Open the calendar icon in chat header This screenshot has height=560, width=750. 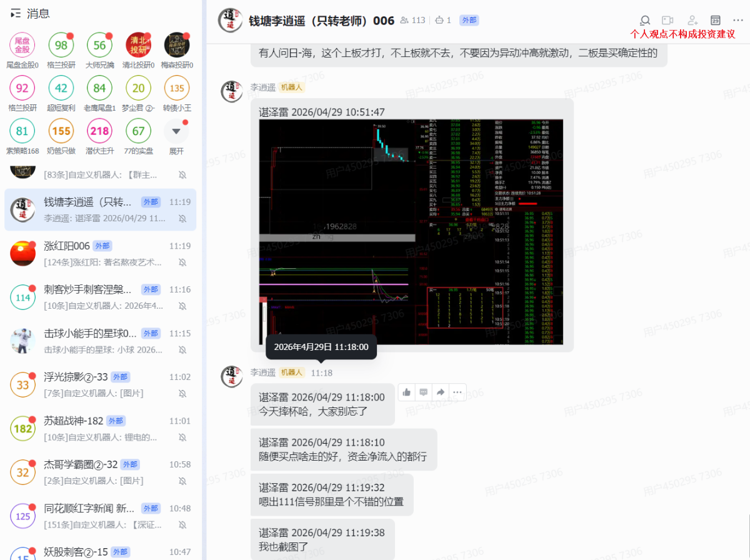pyautogui.click(x=716, y=21)
